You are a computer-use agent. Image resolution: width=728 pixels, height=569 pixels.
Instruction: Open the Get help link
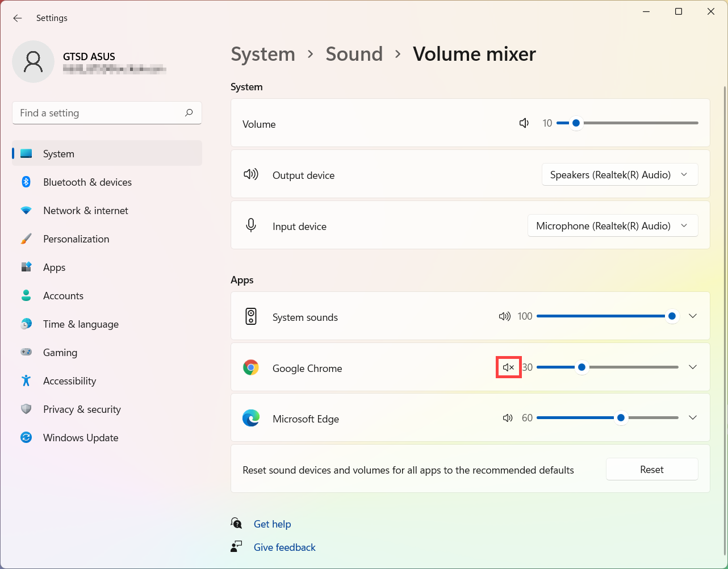point(272,524)
